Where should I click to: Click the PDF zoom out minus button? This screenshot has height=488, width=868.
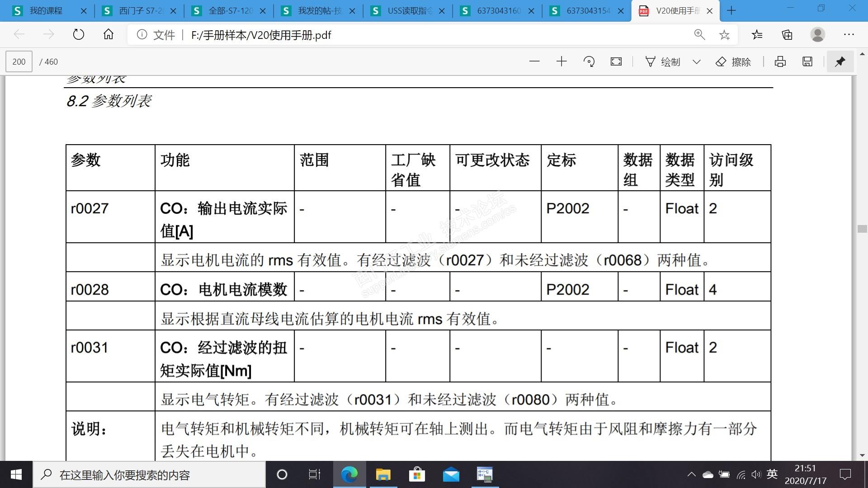click(x=534, y=61)
